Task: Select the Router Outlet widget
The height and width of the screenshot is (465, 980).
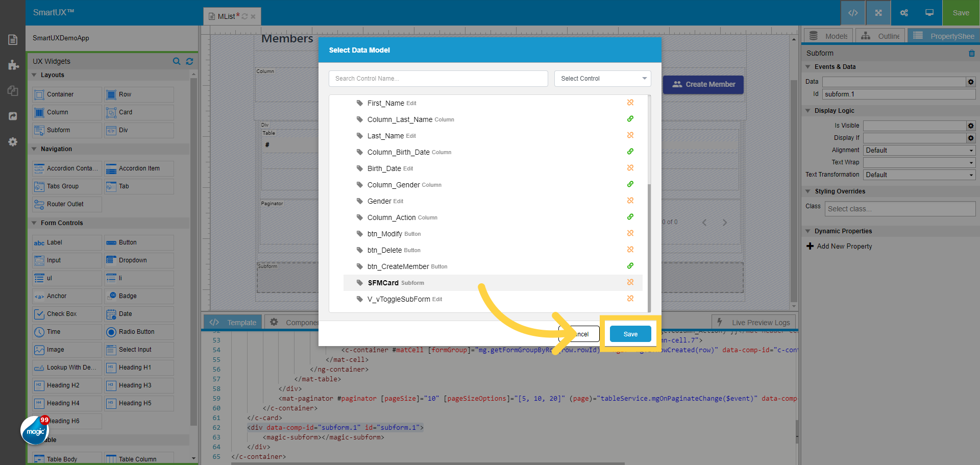Action: click(x=67, y=204)
